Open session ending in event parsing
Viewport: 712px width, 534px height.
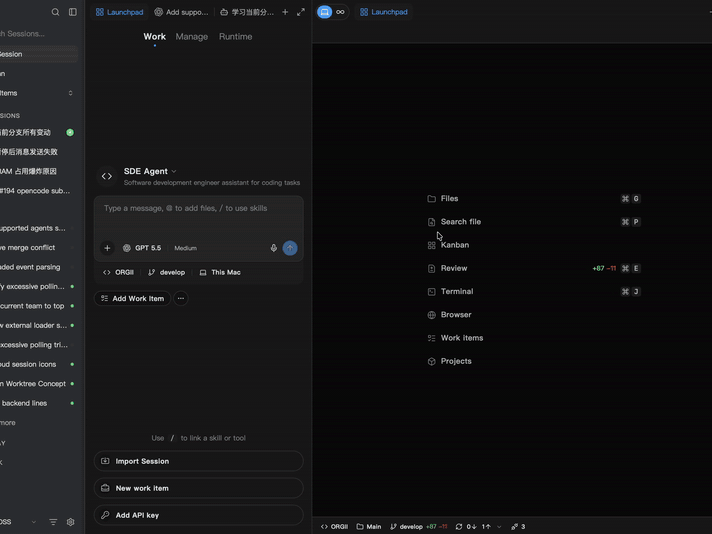pyautogui.click(x=39, y=267)
